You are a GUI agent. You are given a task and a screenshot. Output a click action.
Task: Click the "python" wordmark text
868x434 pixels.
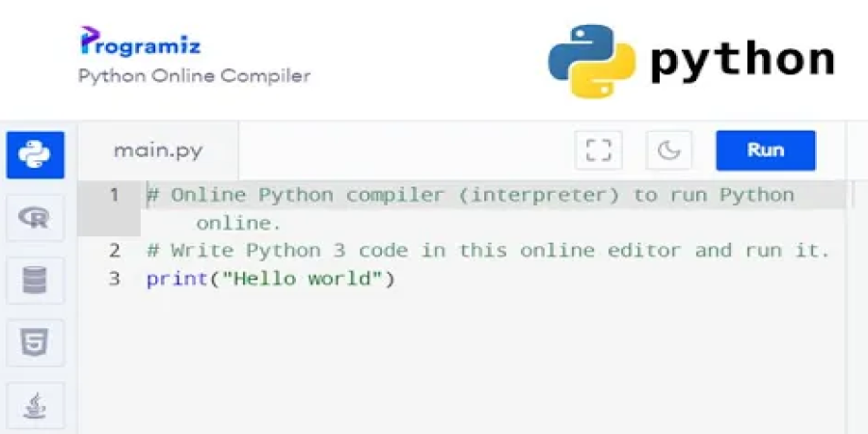tap(743, 62)
